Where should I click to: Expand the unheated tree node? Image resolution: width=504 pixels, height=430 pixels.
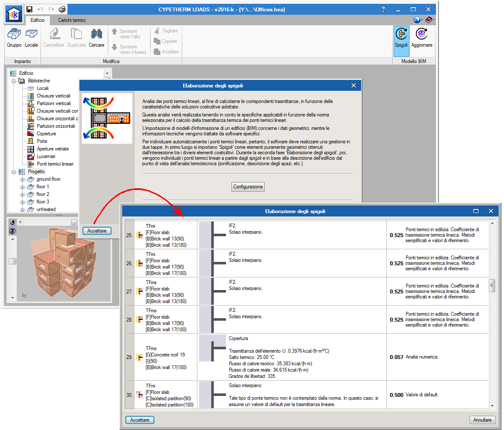[22, 209]
